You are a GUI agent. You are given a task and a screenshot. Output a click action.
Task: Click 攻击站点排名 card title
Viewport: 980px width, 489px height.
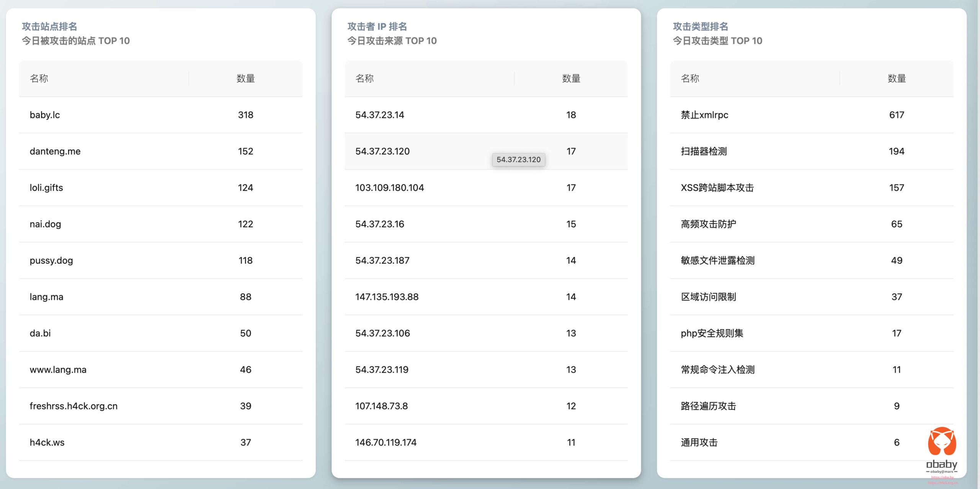tap(49, 26)
